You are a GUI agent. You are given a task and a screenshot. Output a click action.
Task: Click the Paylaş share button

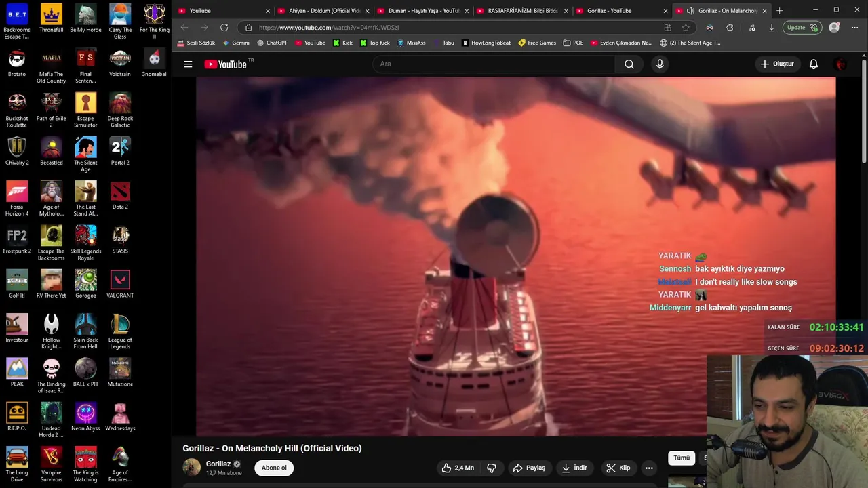[x=529, y=468]
